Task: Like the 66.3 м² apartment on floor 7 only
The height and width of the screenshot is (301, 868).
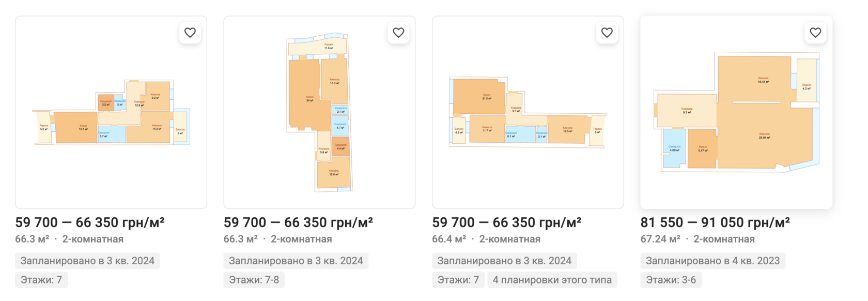Action: pyautogui.click(x=190, y=33)
